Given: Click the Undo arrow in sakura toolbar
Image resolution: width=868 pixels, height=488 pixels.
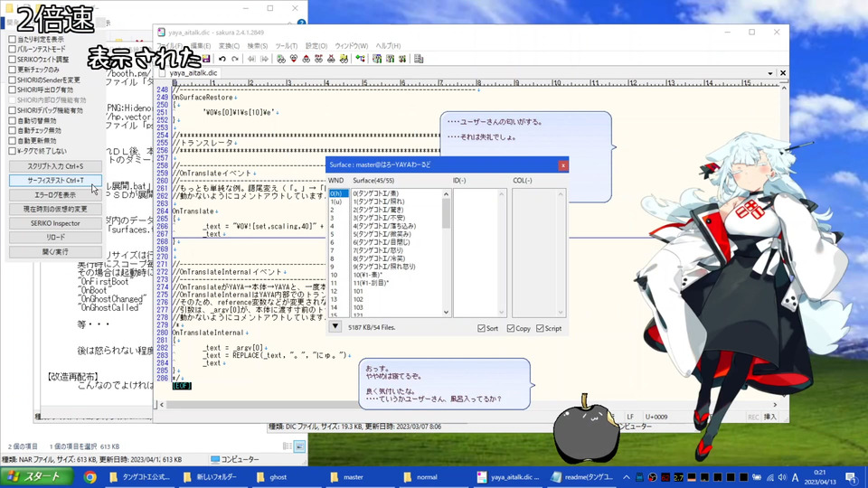Looking at the screenshot, I should 222,59.
